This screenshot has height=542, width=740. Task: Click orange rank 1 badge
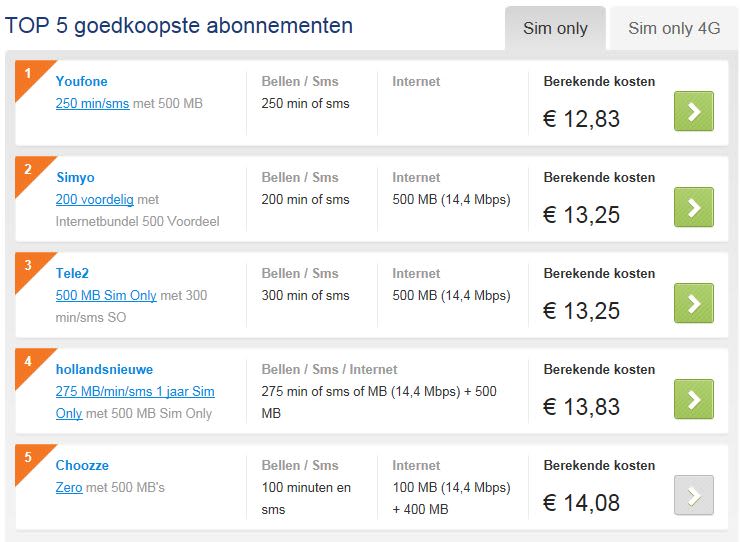29,75
